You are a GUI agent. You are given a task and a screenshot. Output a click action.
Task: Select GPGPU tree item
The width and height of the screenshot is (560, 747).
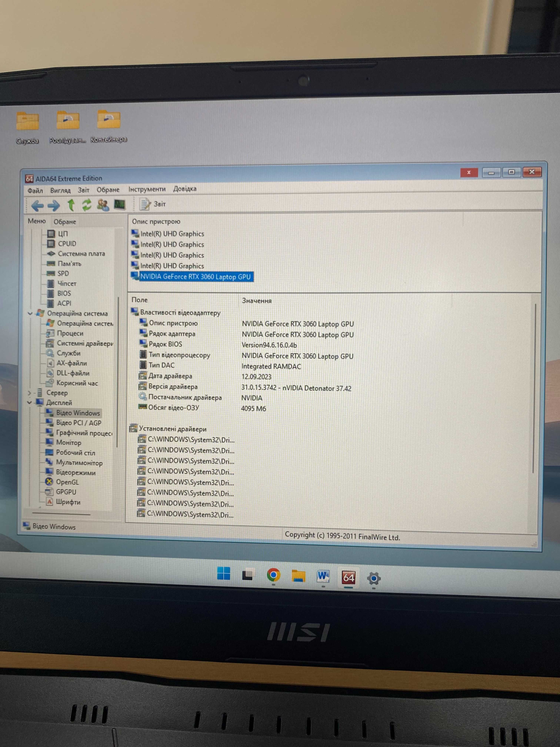click(61, 492)
